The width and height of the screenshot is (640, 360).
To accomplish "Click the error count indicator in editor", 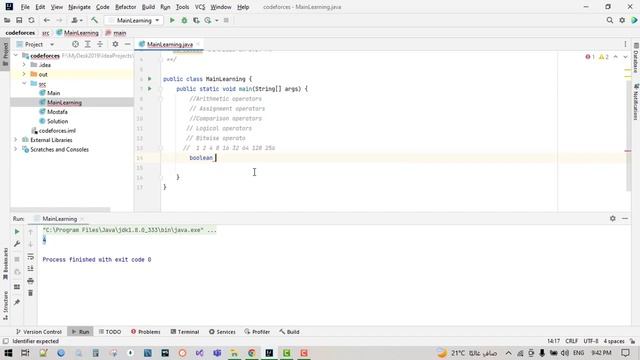I will (590, 57).
